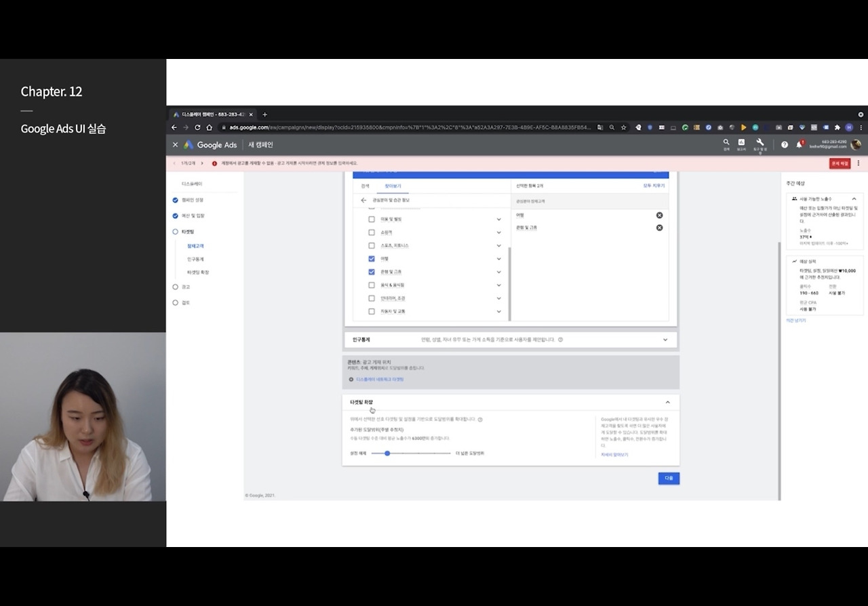Close the campaign editor with the X icon
The height and width of the screenshot is (606, 868).
[175, 144]
